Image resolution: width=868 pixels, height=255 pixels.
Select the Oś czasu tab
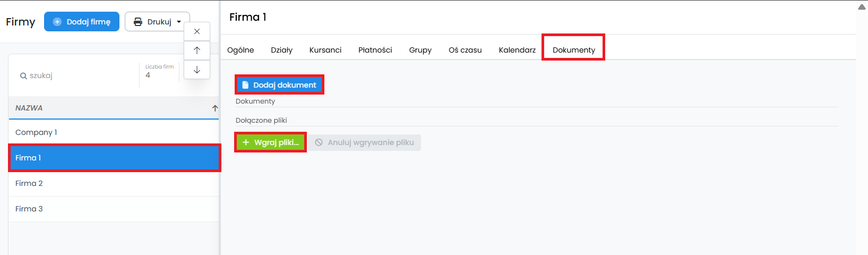tap(465, 50)
